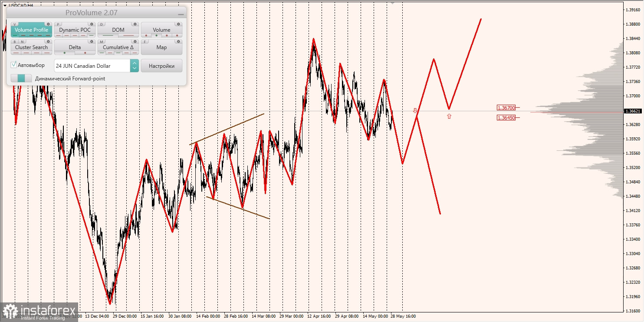Activate the Volume button
The height and width of the screenshot is (322, 644).
coord(161,30)
